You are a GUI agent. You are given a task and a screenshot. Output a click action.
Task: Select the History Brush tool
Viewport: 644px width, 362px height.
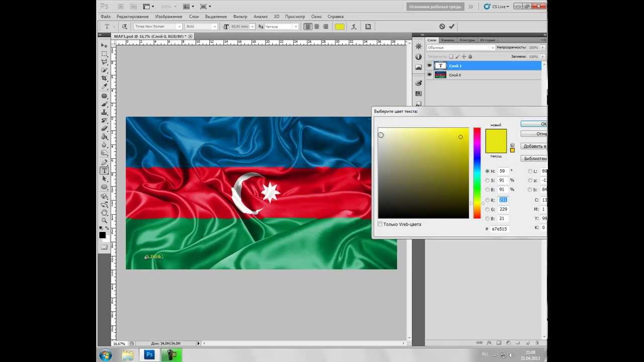(x=104, y=121)
